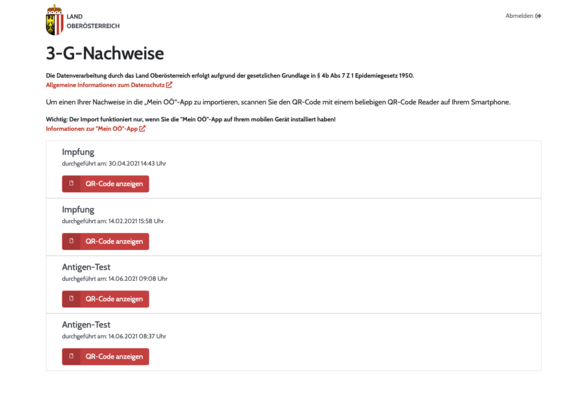
Task: Select the Antigen-Test 09:08 card title
Action: click(x=86, y=267)
